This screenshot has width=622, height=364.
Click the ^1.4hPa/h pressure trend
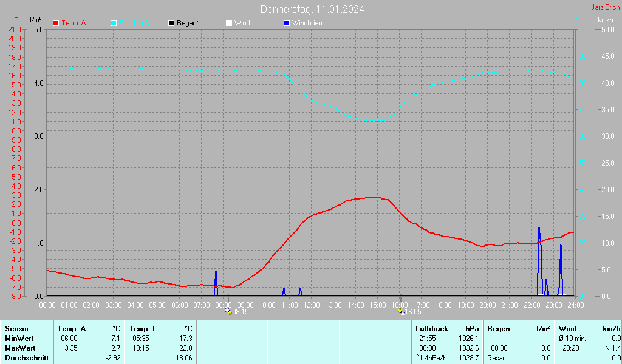[x=431, y=358]
